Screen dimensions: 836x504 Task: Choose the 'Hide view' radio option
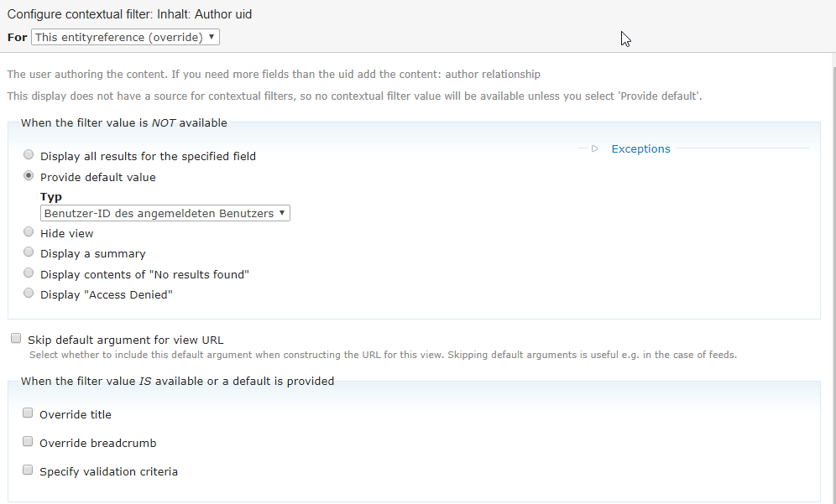29,232
